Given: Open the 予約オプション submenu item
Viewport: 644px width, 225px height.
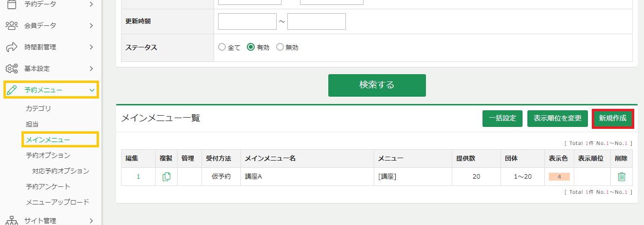Looking at the screenshot, I should [x=48, y=155].
